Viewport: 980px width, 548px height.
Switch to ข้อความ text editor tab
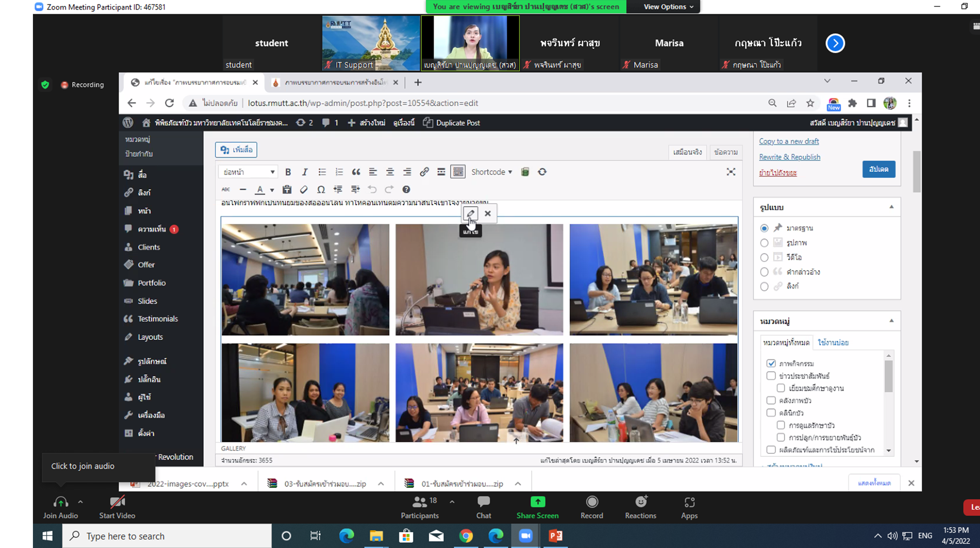click(726, 152)
